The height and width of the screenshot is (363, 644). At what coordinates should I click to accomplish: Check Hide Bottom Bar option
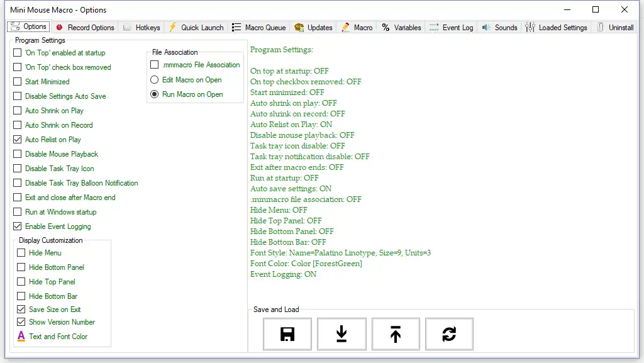[x=21, y=296]
